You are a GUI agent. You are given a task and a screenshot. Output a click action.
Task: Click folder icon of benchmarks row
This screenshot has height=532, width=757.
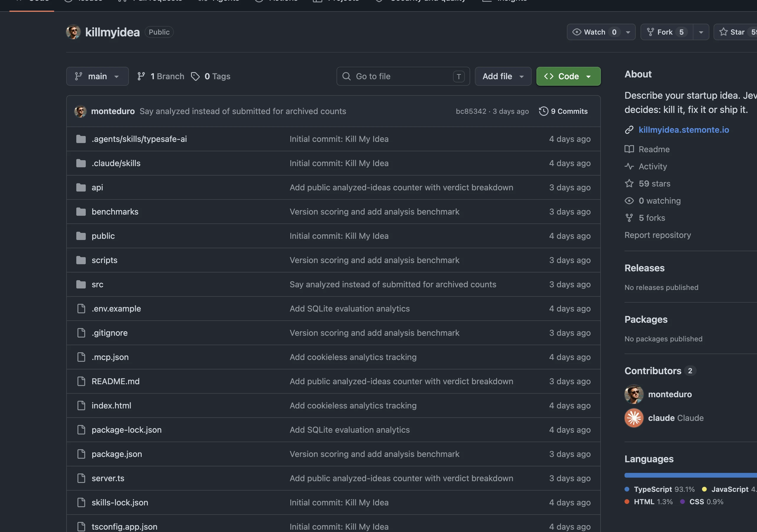[x=81, y=212]
